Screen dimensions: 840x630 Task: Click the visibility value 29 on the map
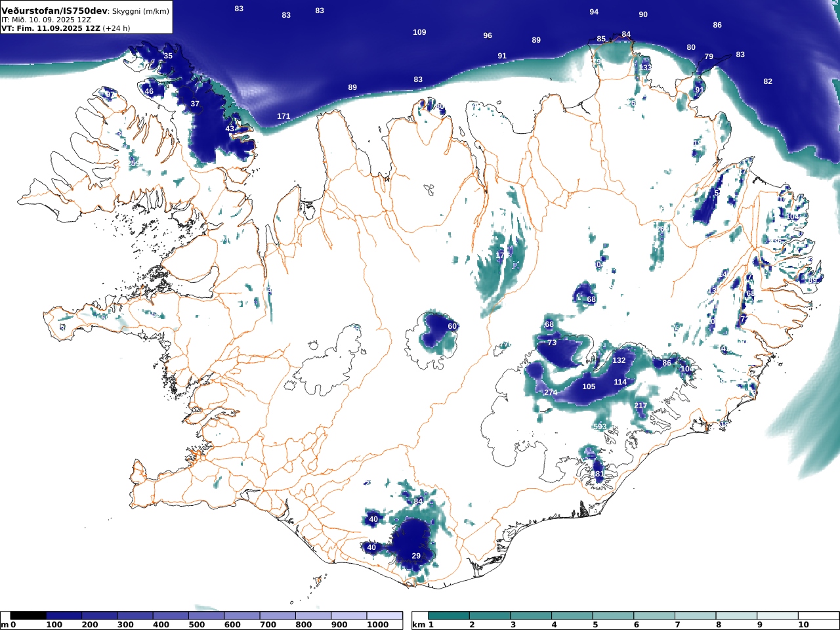(x=416, y=556)
